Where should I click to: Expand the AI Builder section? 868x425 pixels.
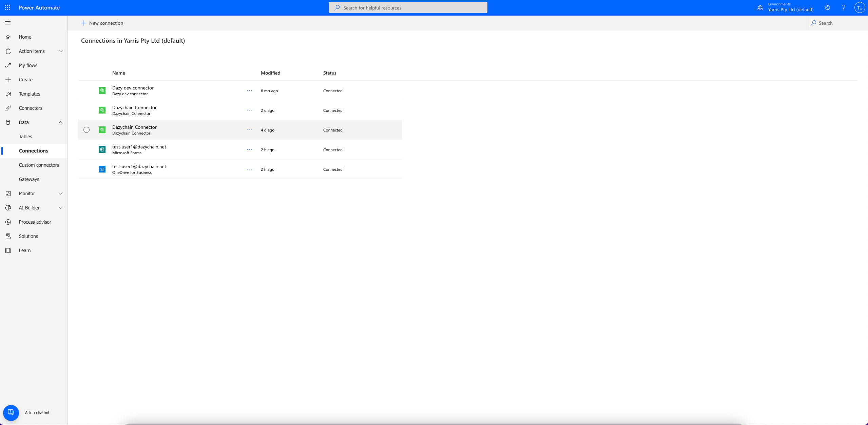pos(61,208)
